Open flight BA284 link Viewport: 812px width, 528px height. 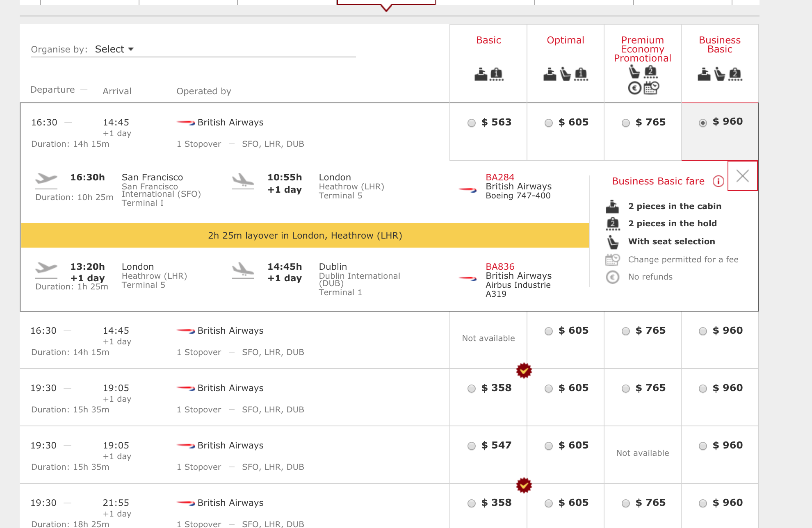pyautogui.click(x=500, y=177)
